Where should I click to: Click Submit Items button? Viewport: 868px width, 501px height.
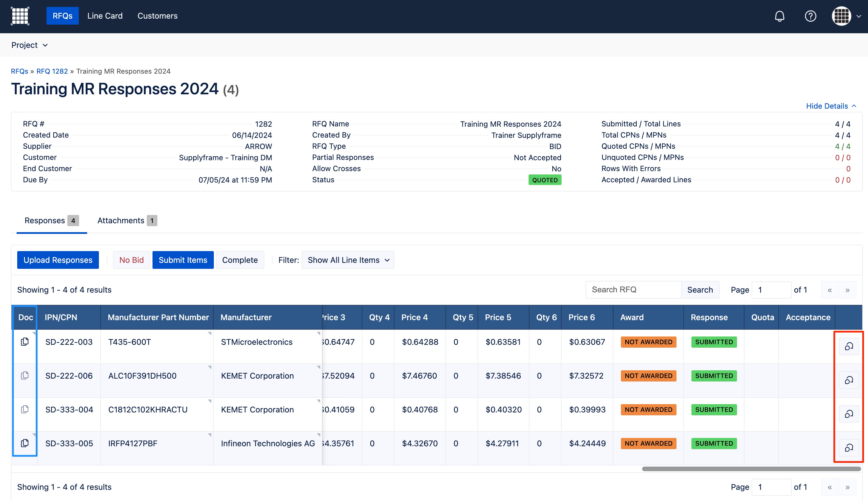183,260
